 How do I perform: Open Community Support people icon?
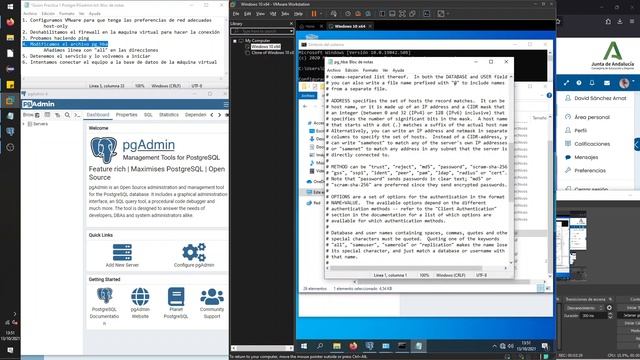(x=212, y=297)
